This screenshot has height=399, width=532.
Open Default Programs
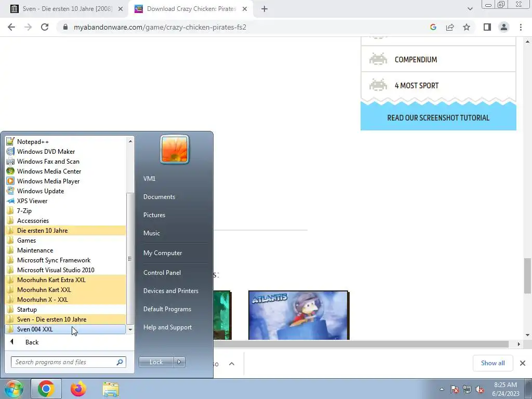click(x=167, y=309)
